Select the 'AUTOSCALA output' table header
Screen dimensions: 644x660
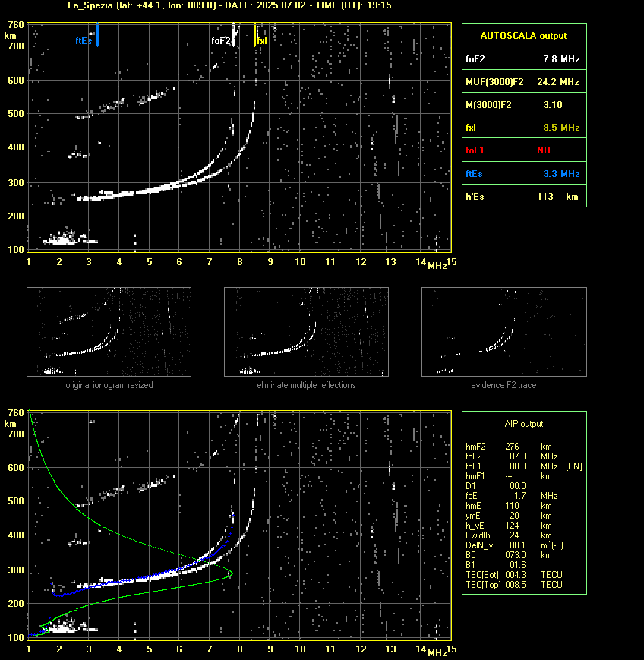point(524,36)
